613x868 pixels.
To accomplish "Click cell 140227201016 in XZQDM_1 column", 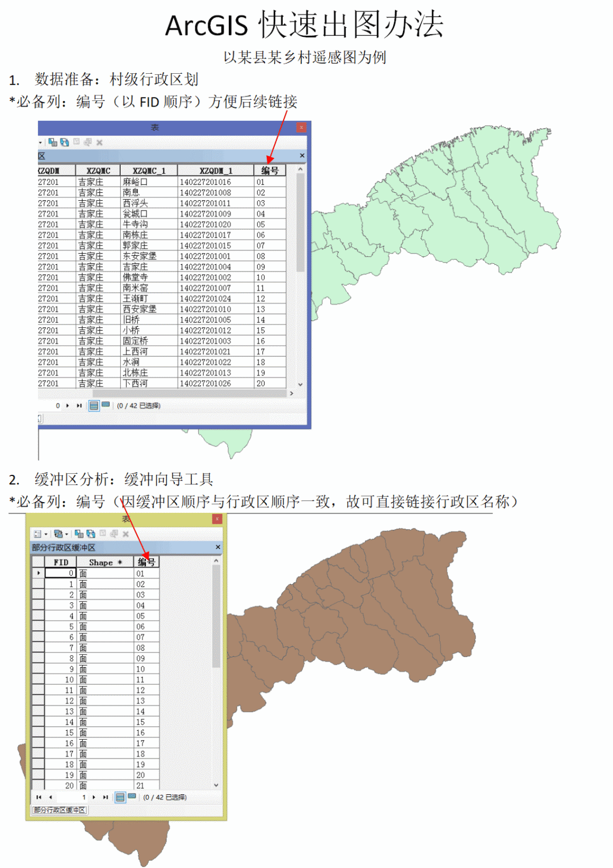I will pos(216,182).
